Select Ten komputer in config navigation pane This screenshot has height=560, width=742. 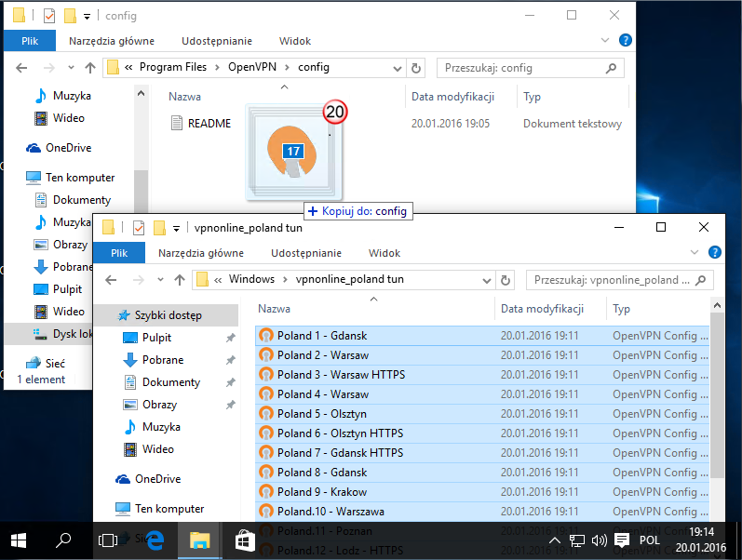(x=70, y=178)
